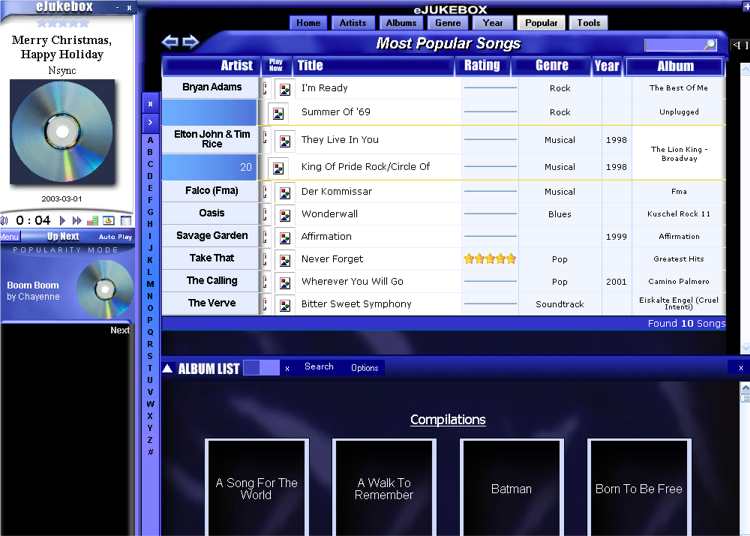Click the star rating above the song title
This screenshot has width=750, height=536.
[63, 23]
